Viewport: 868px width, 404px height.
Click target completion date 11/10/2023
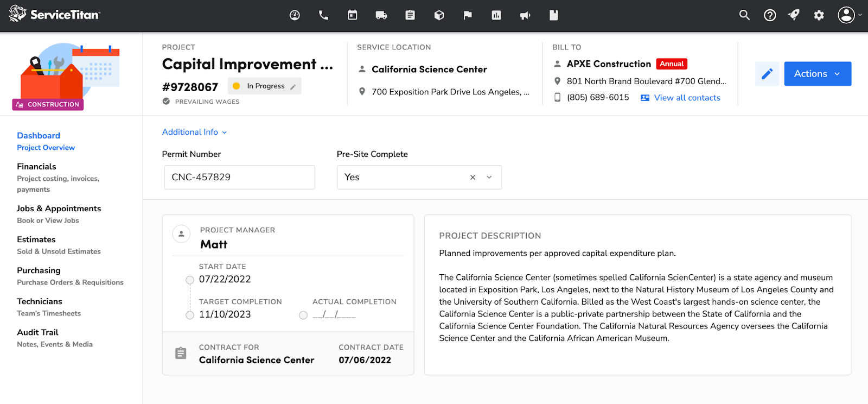225,314
